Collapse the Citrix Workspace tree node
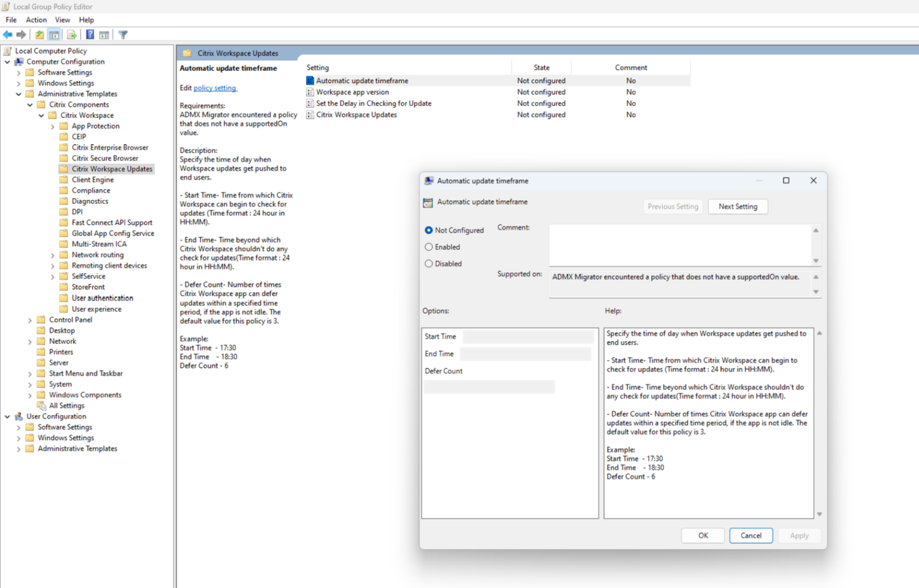919x588 pixels. click(x=41, y=115)
